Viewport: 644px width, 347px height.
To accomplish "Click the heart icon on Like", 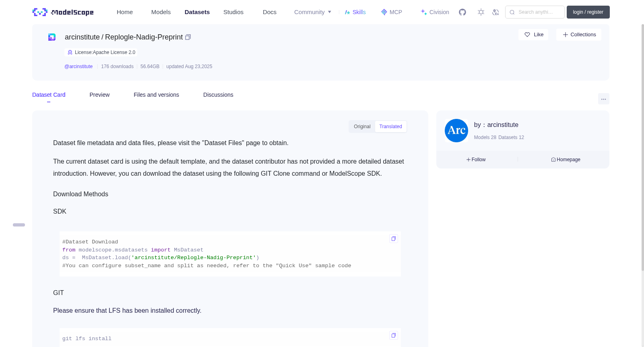I will pyautogui.click(x=527, y=35).
